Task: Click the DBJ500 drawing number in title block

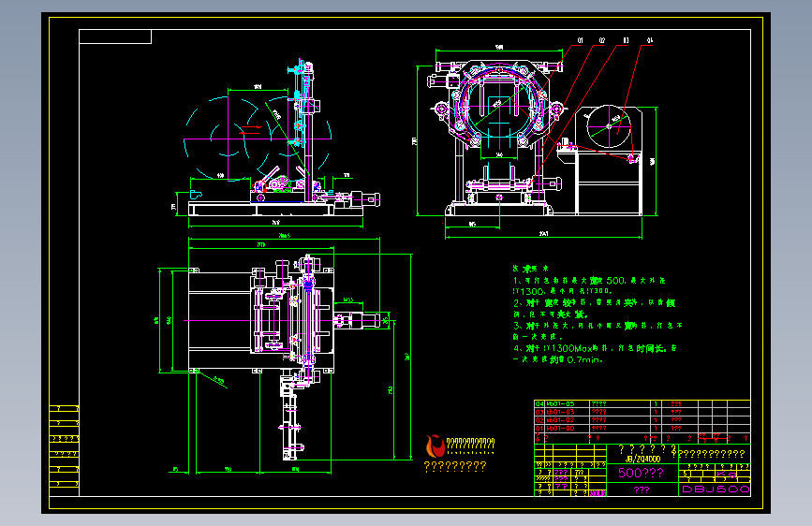Action: tap(716, 489)
